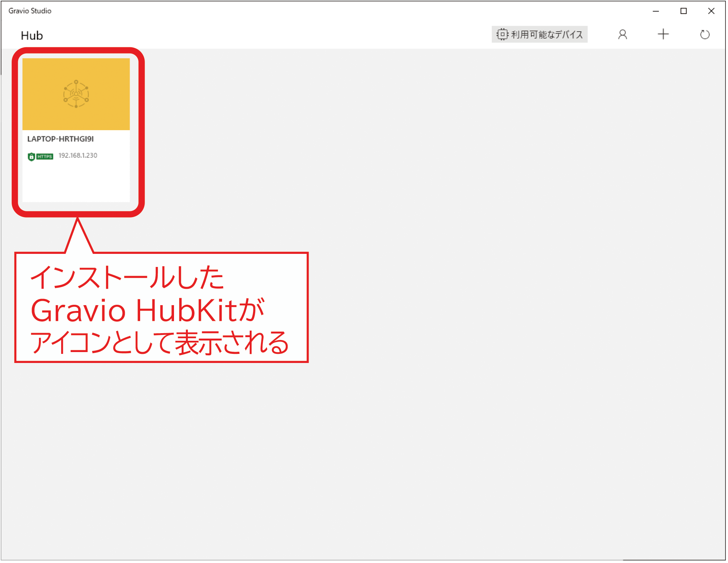
Task: Click the plus icon to add hub
Action: pos(663,34)
